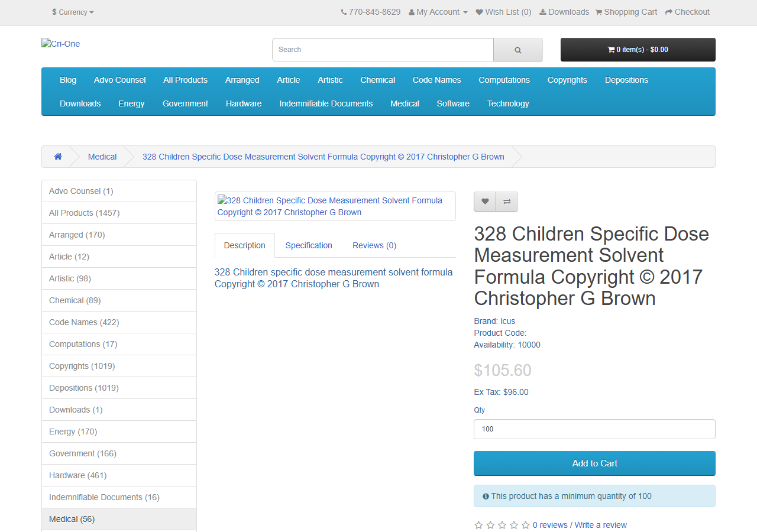Select Medical (56) sidebar category
757x532 pixels.
point(119,519)
